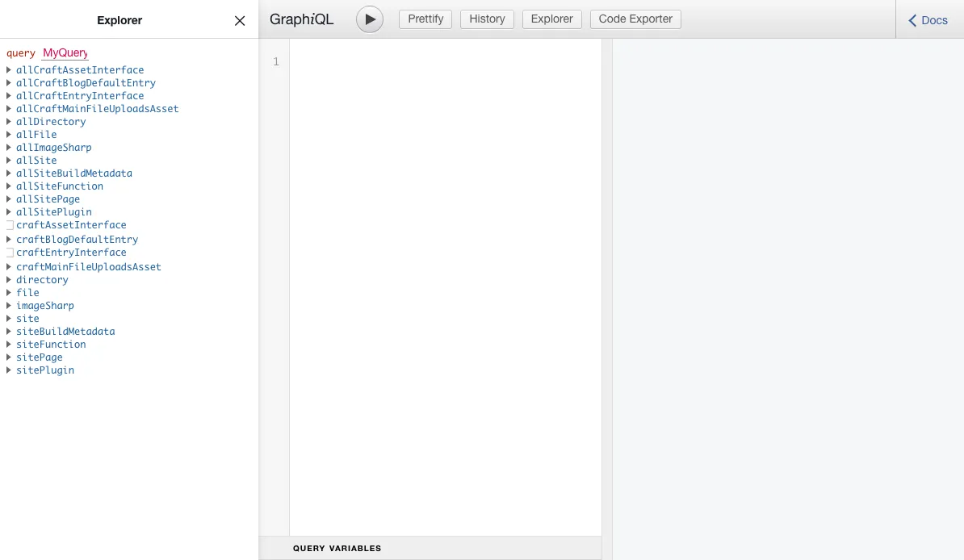Viewport: 964px width, 560px height.
Task: Check the craftAssetInterface checkbox
Action: (x=10, y=226)
